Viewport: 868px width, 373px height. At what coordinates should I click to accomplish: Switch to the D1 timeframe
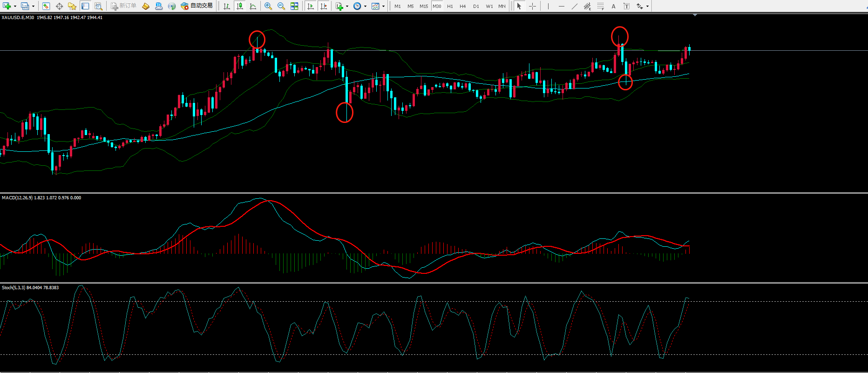[x=476, y=6]
